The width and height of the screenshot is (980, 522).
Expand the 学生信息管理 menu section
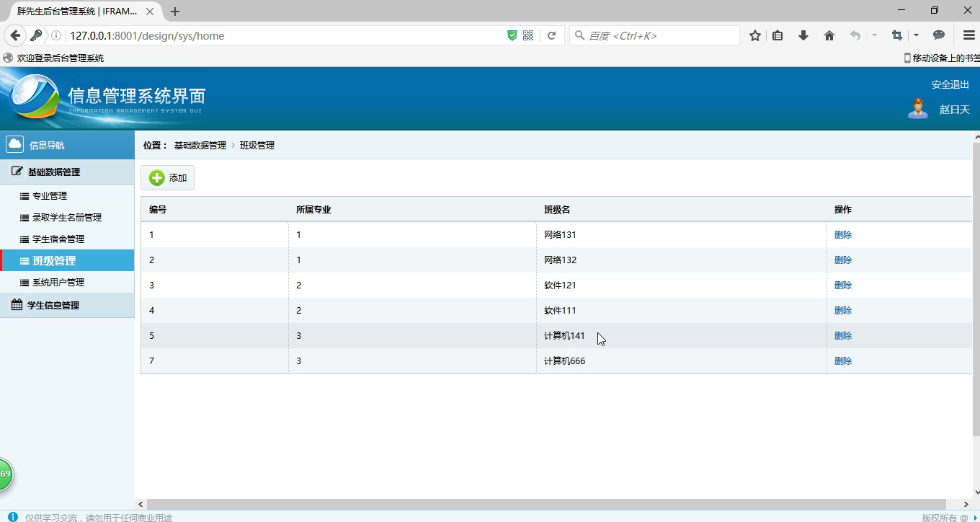(x=67, y=305)
